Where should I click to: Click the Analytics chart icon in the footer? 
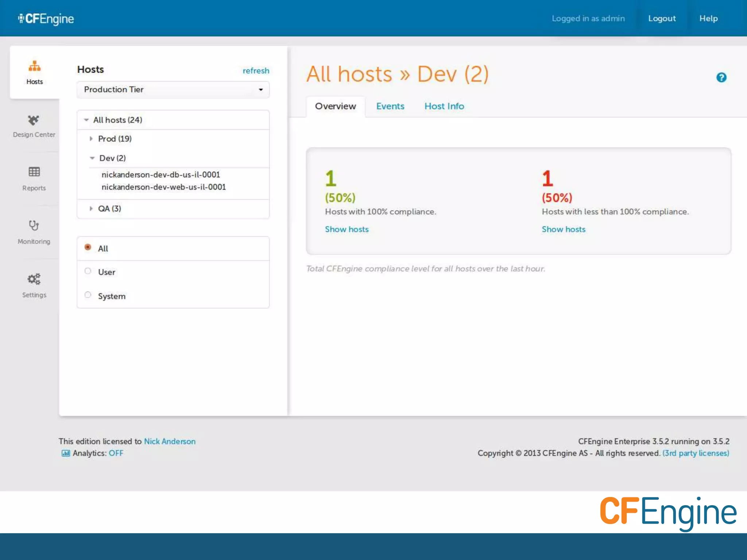coord(66,453)
